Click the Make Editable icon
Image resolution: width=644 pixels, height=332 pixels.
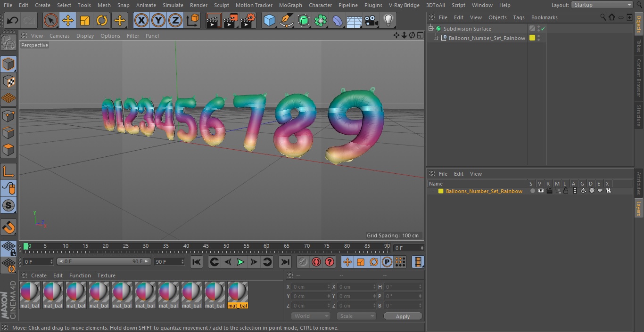8,43
